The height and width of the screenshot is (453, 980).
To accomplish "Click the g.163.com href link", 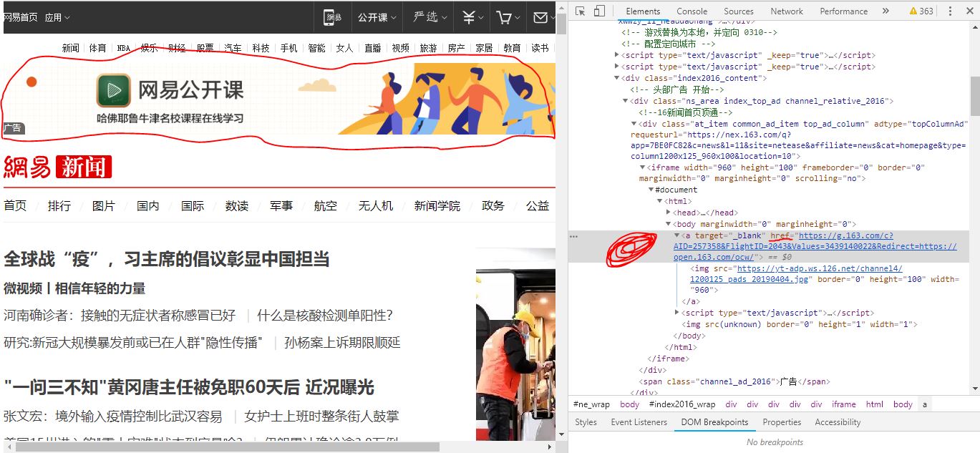I will point(815,246).
